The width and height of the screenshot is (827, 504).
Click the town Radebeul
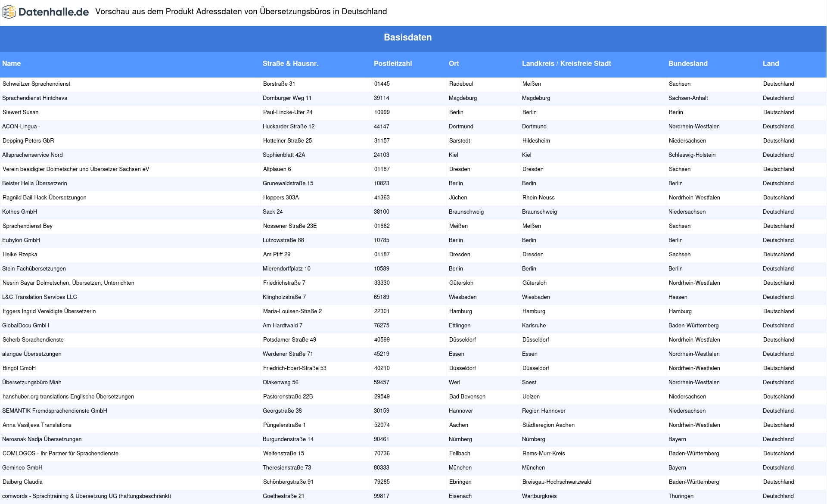tap(461, 84)
